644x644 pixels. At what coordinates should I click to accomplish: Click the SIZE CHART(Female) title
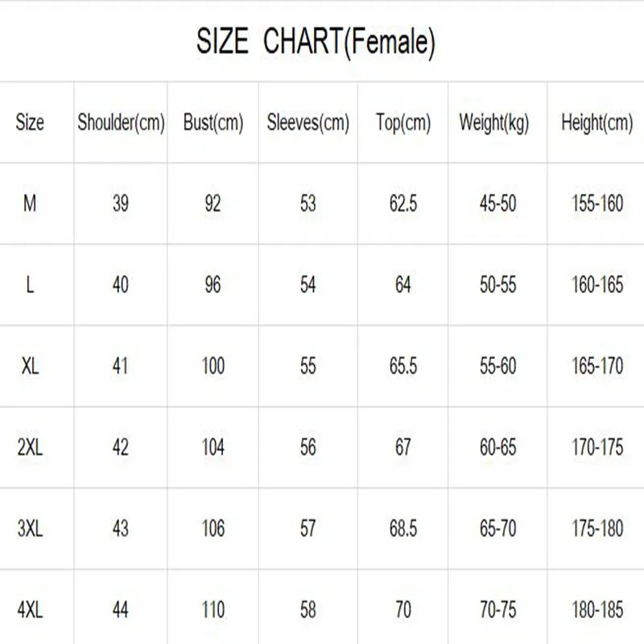point(316,42)
